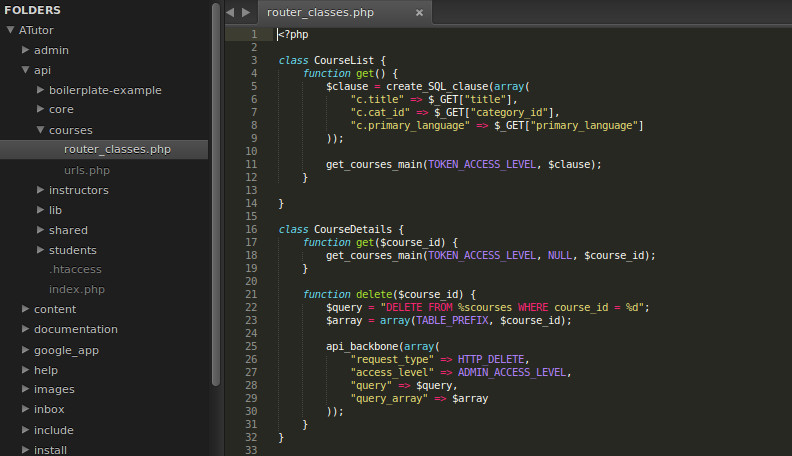Open index.php in api folder

pyautogui.click(x=76, y=290)
